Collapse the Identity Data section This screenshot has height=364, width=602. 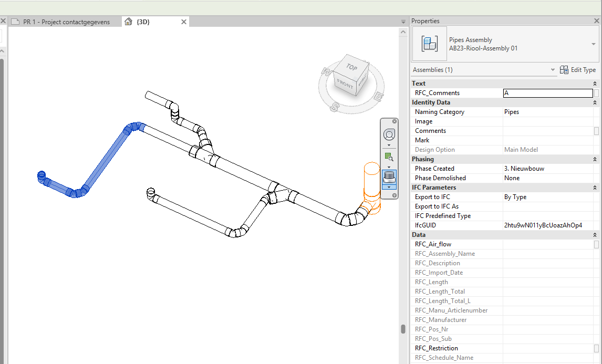(x=595, y=102)
